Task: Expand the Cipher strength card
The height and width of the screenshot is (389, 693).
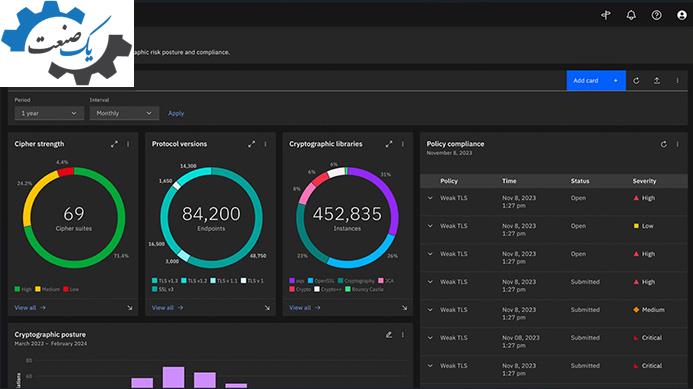Action: coord(114,144)
